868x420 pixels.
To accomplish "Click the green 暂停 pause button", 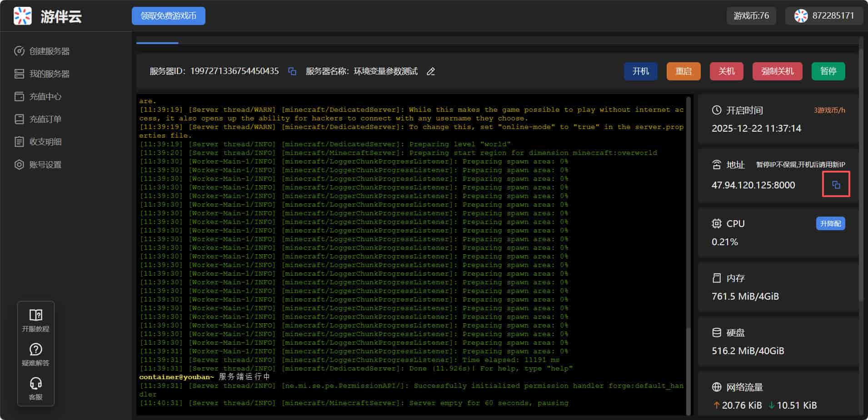I will tap(828, 71).
